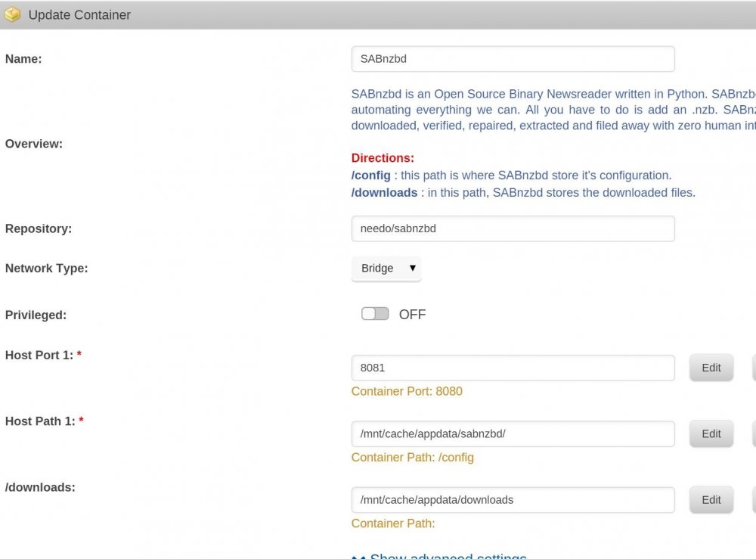Click the /downloads host path field

coord(513,500)
